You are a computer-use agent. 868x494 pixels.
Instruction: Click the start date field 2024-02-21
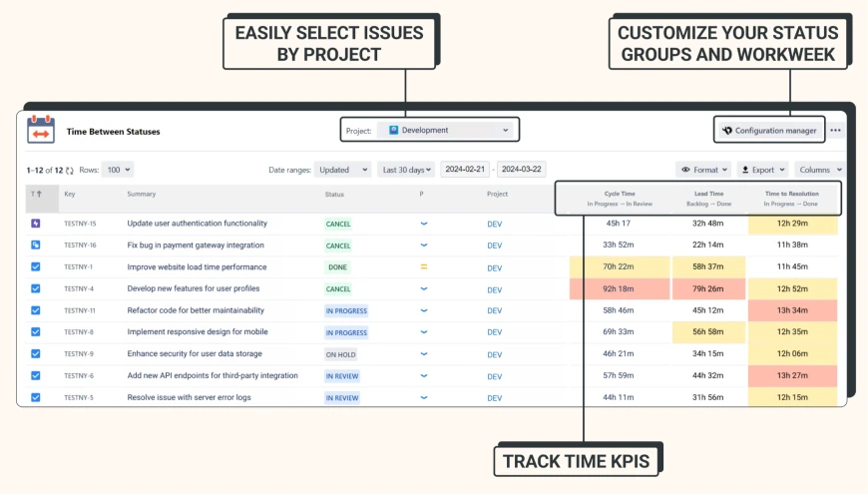(x=465, y=169)
